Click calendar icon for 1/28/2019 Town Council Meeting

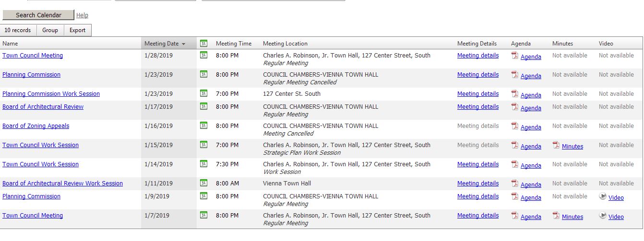pos(203,55)
